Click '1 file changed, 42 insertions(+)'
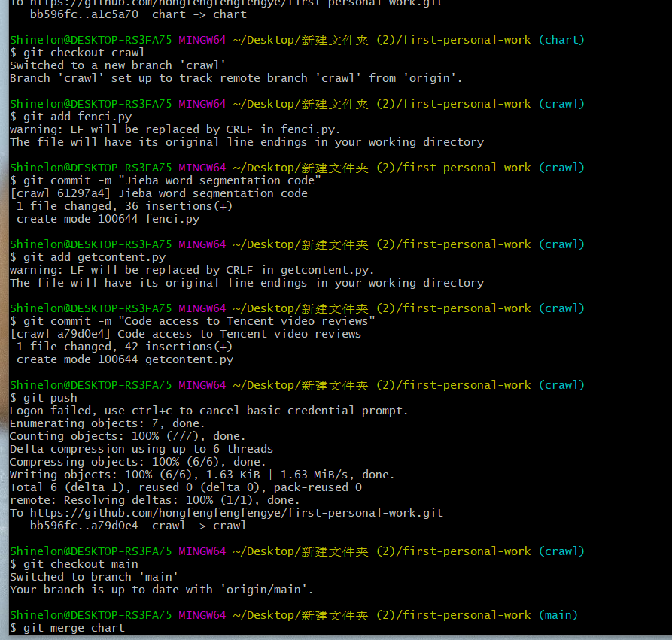672x640 pixels. tap(124, 347)
